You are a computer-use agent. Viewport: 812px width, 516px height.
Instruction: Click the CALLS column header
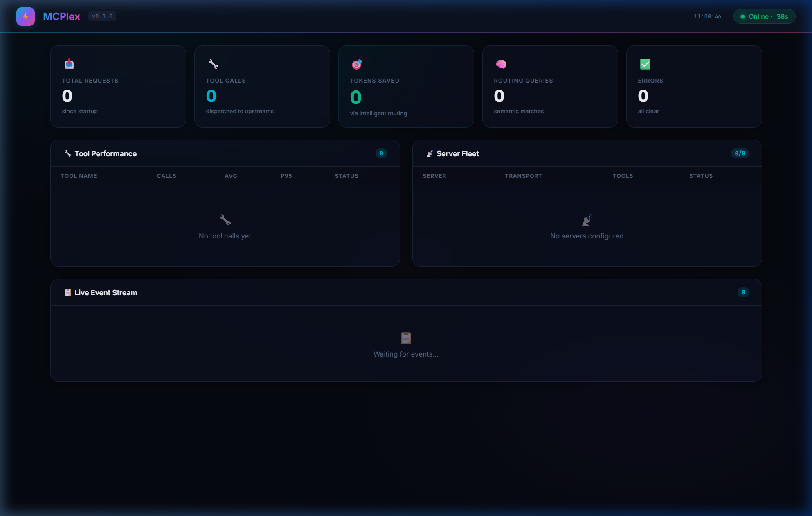point(166,176)
